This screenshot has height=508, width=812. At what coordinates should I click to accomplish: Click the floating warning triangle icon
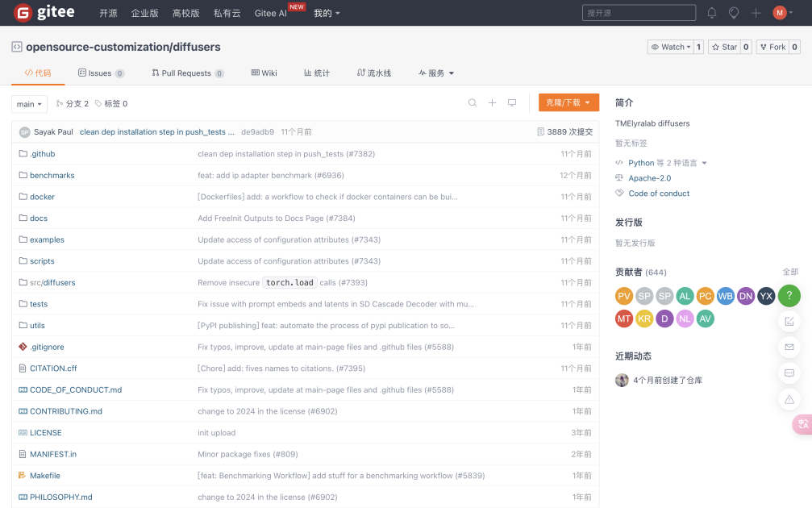tap(789, 399)
